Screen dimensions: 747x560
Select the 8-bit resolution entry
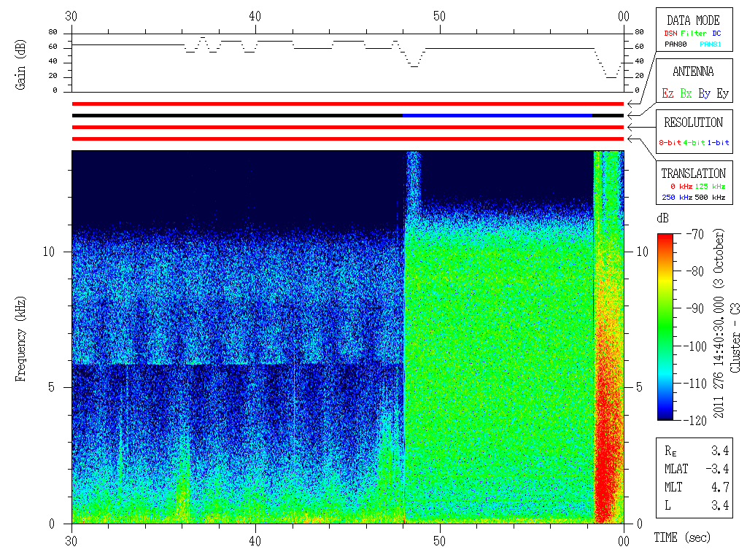point(670,142)
